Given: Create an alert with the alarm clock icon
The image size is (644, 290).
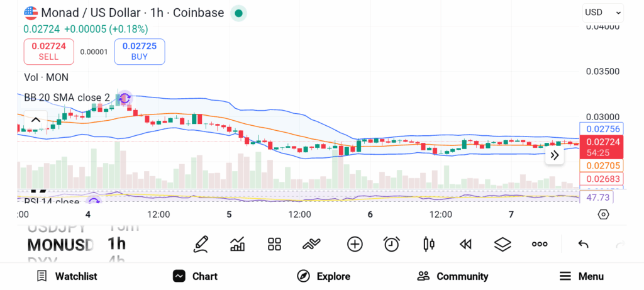Looking at the screenshot, I should click(x=392, y=244).
